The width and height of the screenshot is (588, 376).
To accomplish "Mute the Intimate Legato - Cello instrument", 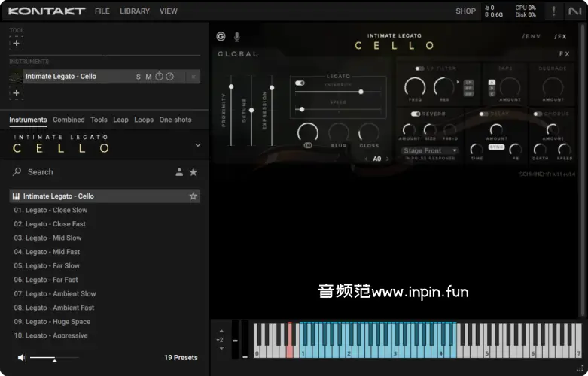I will tap(148, 77).
